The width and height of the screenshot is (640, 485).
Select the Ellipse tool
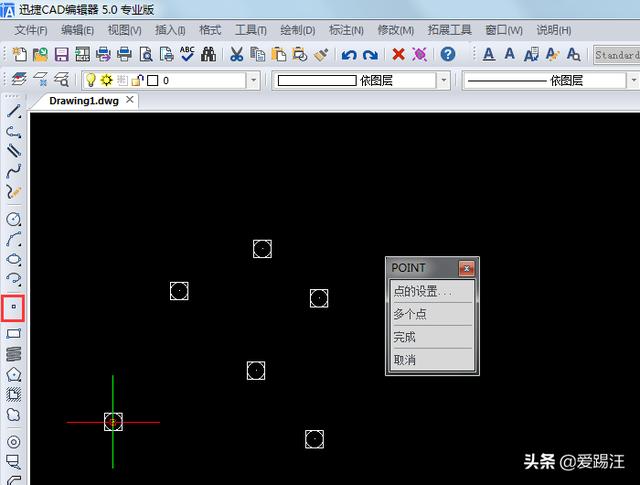(13, 259)
